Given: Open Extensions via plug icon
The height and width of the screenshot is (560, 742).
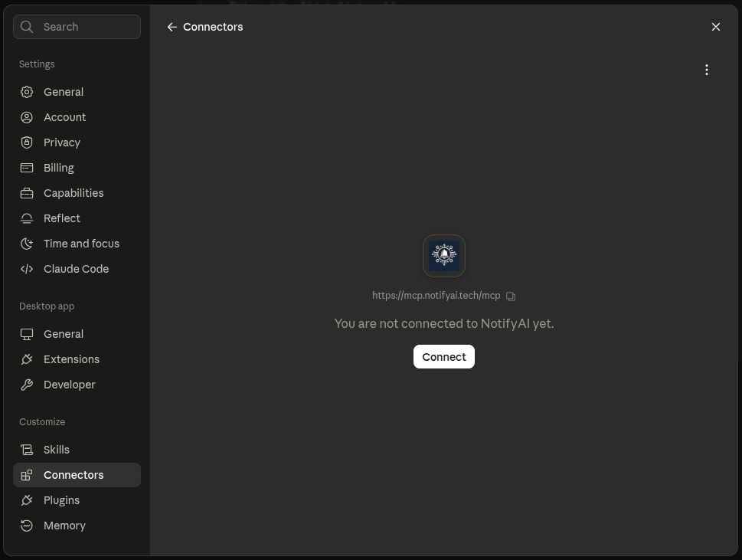Looking at the screenshot, I should [27, 359].
